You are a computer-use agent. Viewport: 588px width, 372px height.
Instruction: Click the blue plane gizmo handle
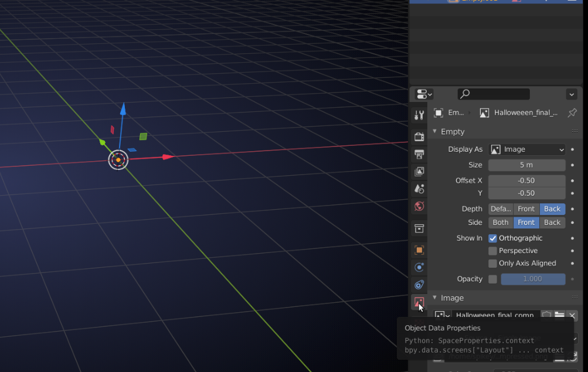pyautogui.click(x=132, y=150)
